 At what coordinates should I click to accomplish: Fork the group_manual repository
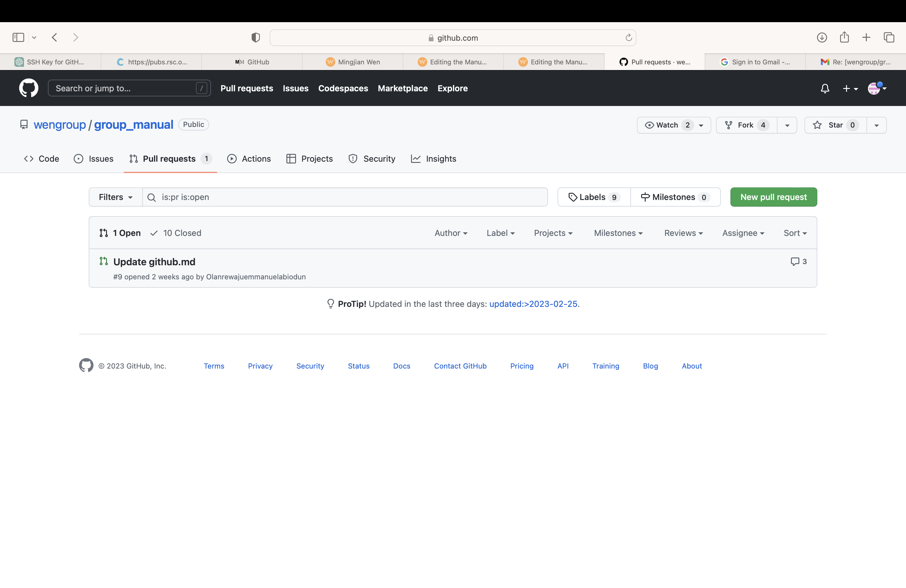(x=746, y=125)
